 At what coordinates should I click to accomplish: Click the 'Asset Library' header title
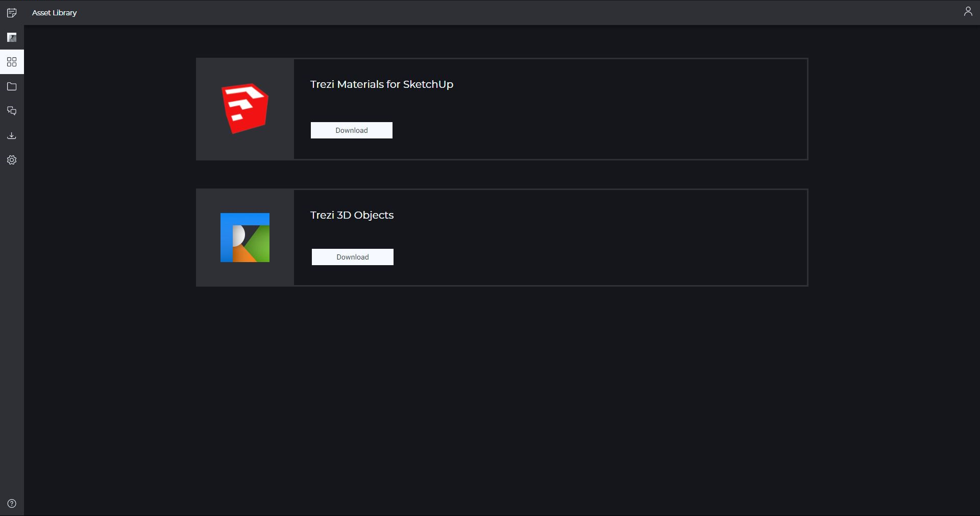[55, 13]
